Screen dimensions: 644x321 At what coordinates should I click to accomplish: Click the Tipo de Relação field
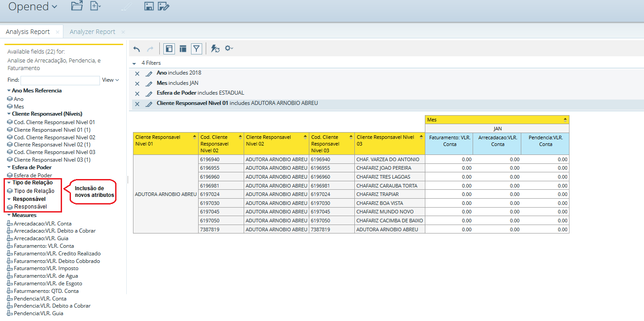point(34,191)
